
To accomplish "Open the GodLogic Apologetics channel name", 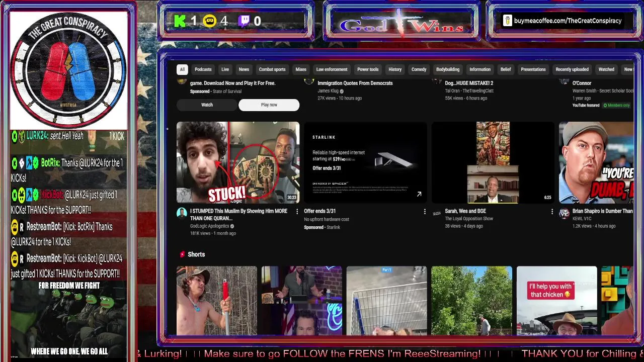I will point(209,226).
